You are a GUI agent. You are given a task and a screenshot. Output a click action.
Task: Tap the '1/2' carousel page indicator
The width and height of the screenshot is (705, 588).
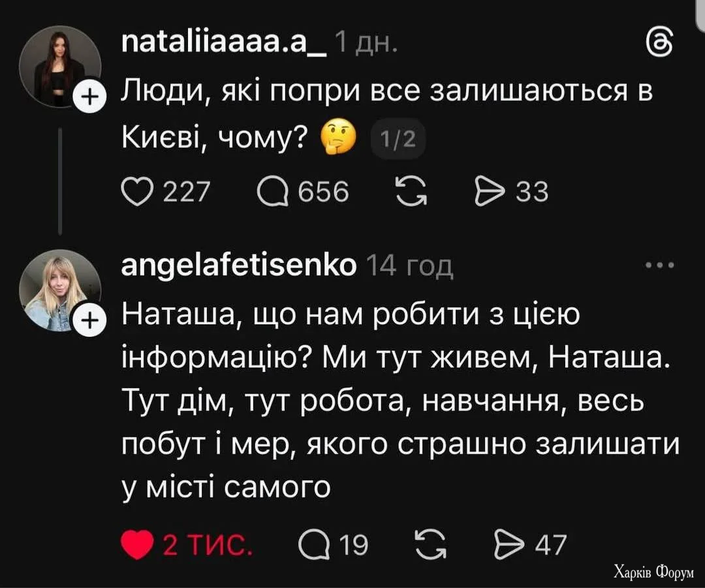click(x=398, y=138)
